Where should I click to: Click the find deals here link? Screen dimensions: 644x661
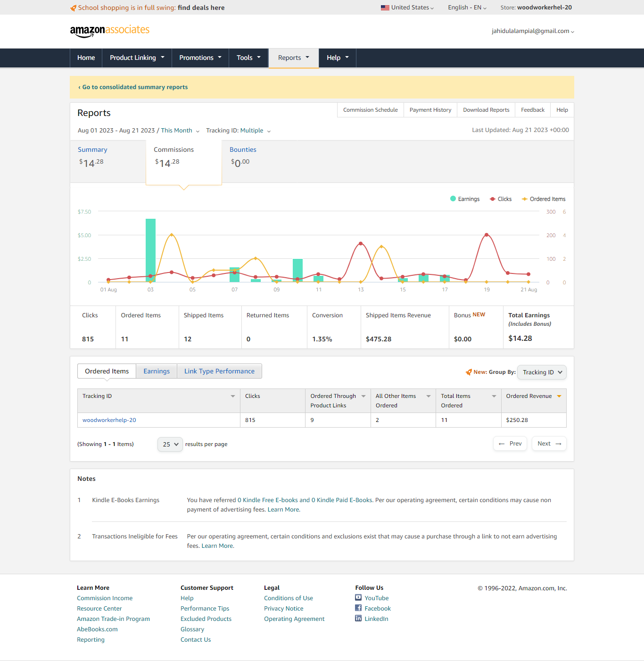(x=201, y=8)
